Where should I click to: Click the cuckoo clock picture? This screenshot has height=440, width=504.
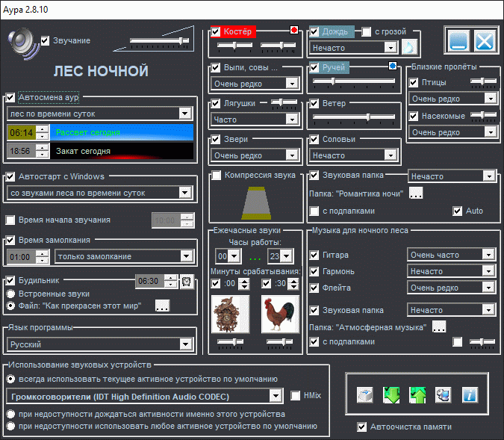229,314
